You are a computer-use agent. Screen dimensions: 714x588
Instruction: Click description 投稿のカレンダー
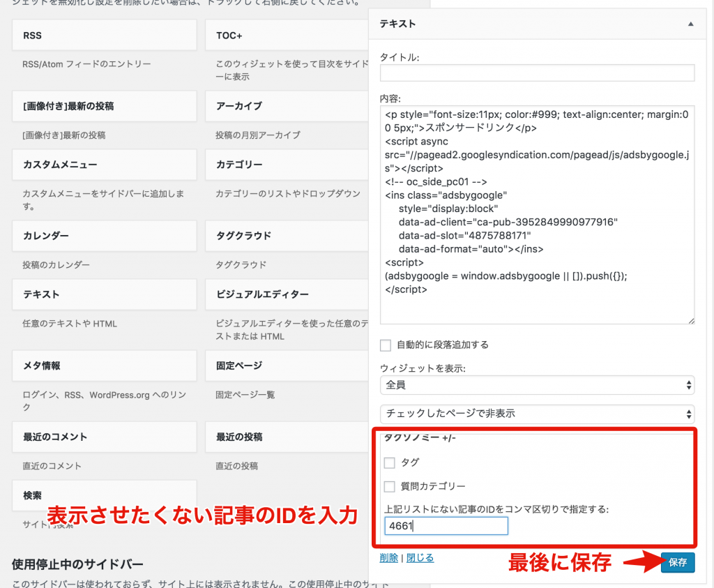(56, 265)
